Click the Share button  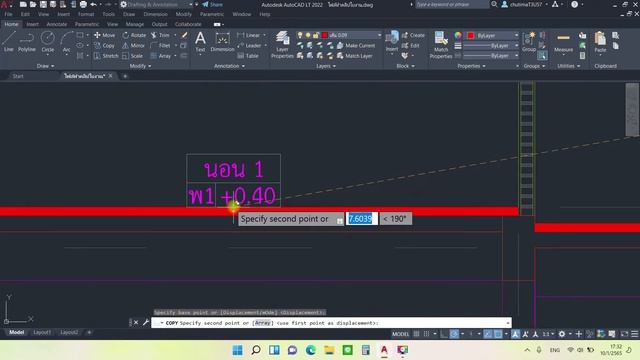coord(212,4)
